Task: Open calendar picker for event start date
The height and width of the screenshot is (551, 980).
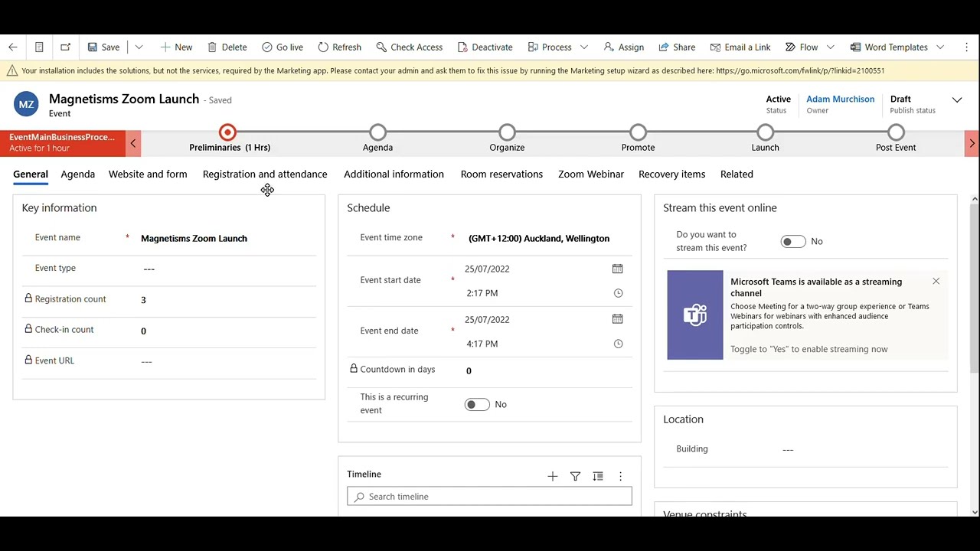Action: pyautogui.click(x=617, y=269)
